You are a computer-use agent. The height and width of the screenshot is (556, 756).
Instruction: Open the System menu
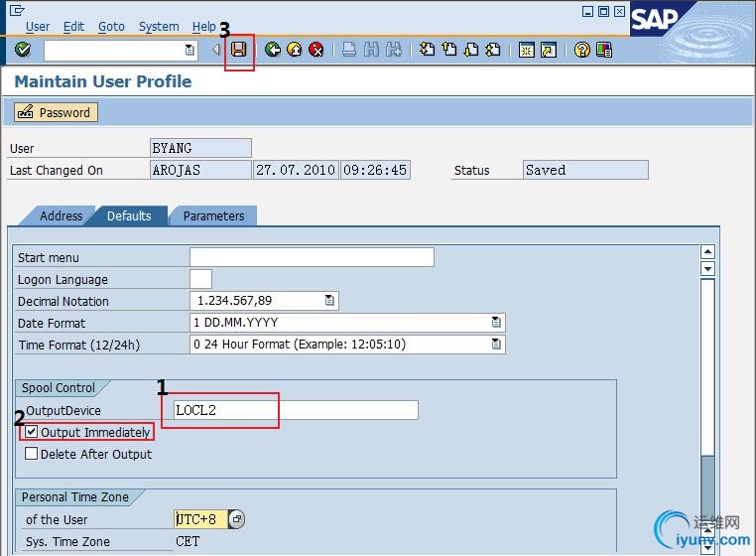coord(159,27)
